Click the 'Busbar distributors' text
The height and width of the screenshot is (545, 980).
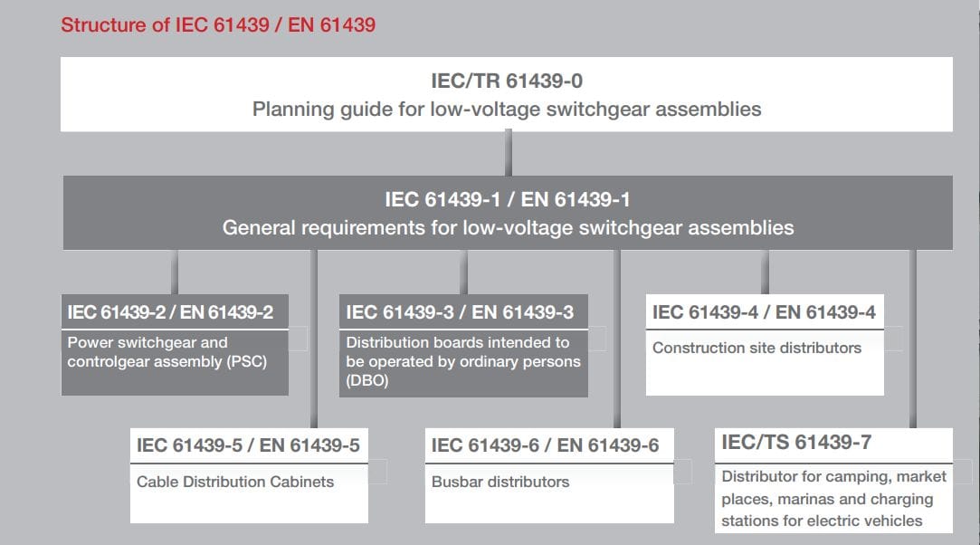click(x=500, y=482)
